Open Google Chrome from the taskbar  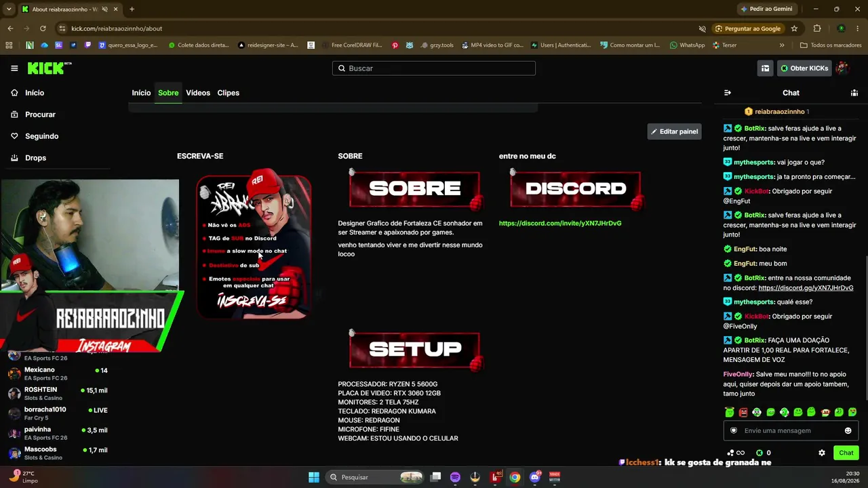click(515, 477)
